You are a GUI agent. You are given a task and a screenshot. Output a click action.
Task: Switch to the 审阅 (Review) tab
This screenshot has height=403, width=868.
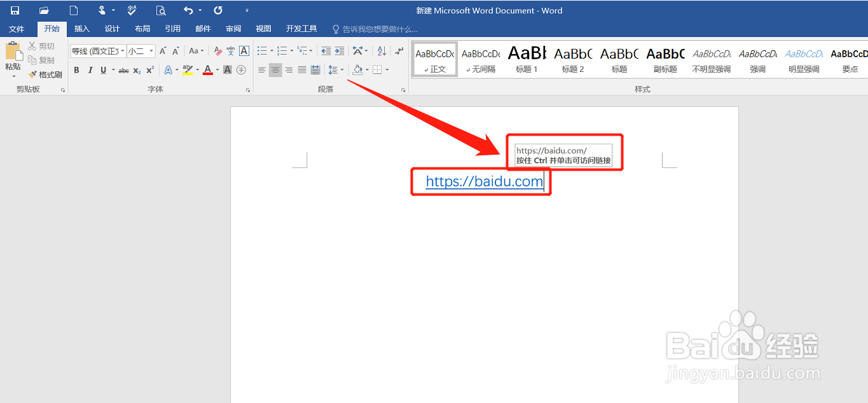pos(233,29)
